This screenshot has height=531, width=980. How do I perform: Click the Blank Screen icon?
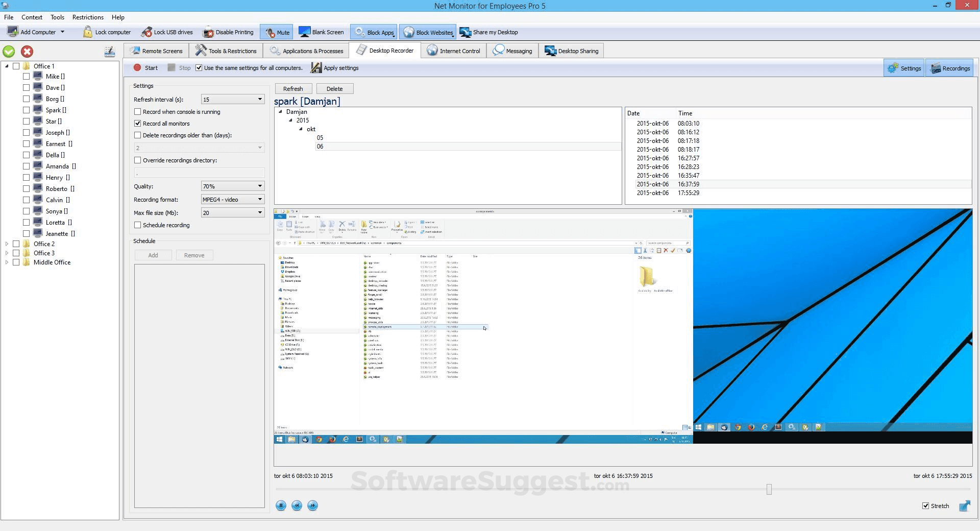pos(305,32)
